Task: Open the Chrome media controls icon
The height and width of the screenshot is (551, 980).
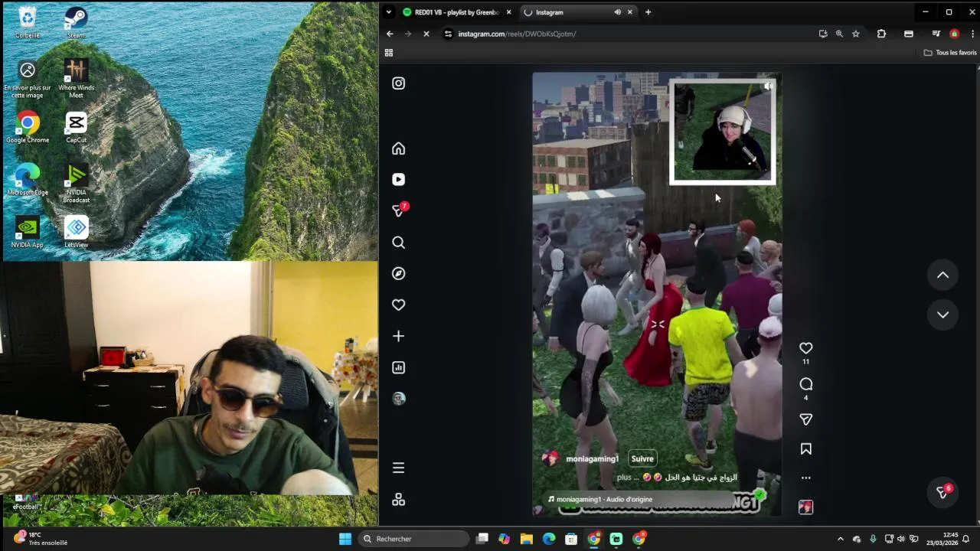Action: click(936, 34)
